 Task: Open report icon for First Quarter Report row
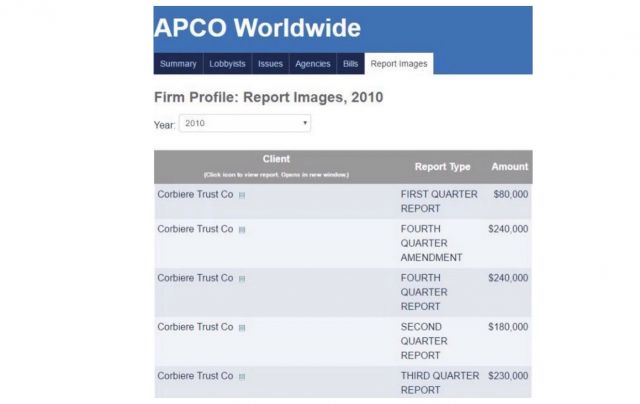click(242, 195)
